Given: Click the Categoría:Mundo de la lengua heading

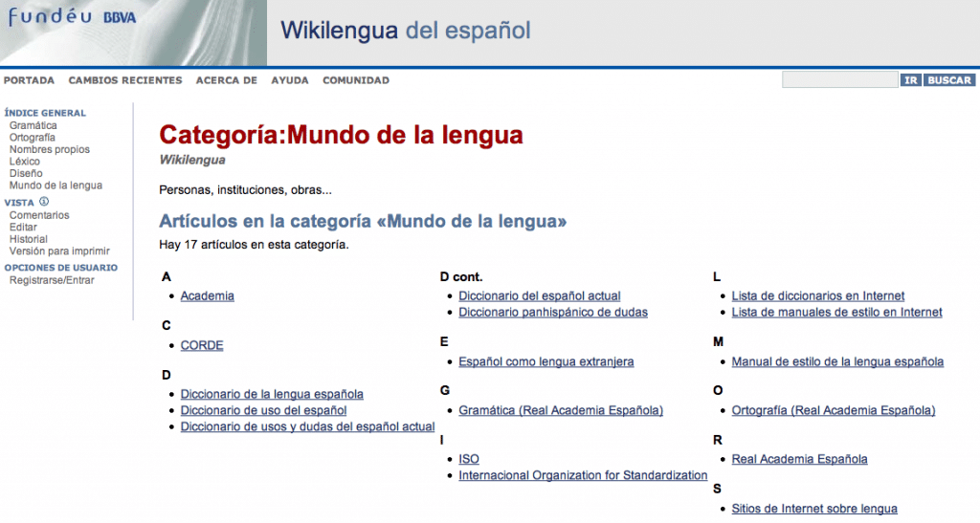Looking at the screenshot, I should 341,135.
